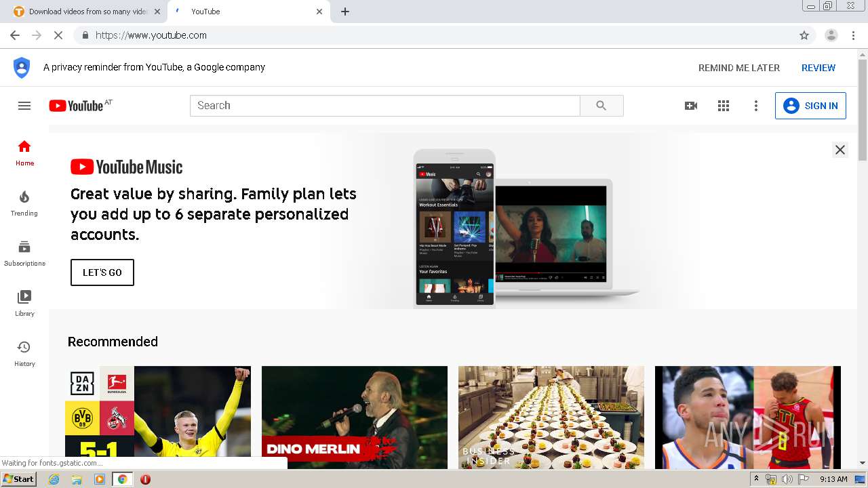Launch Internet Explorer from the taskbar
868x488 pixels.
[x=54, y=479]
